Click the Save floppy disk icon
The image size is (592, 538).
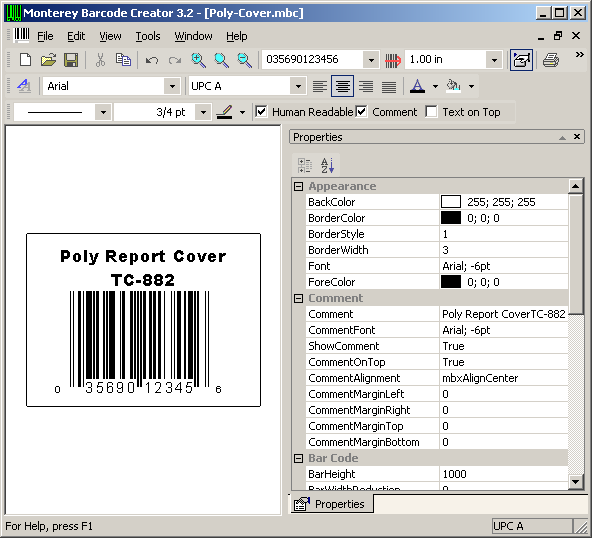71,60
